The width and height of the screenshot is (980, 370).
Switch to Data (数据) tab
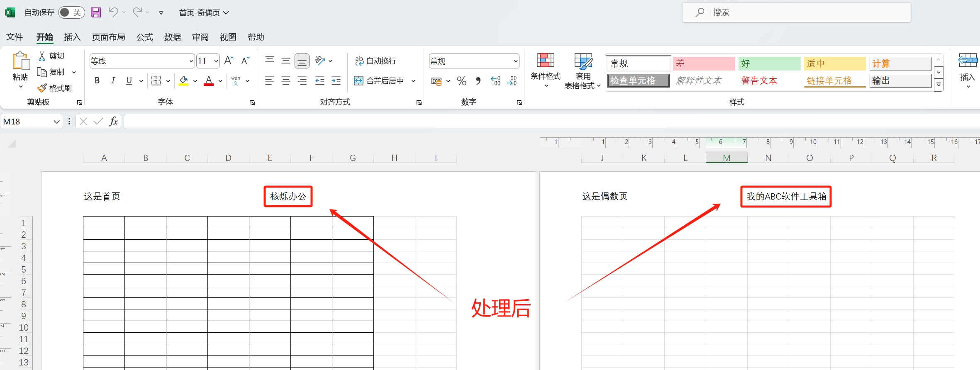coord(173,37)
